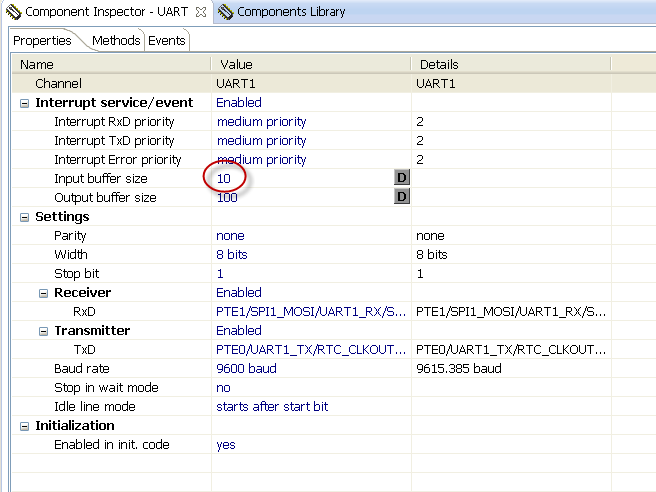Click the D button beside Output buffer size
Image resolution: width=656 pixels, height=492 pixels.
[401, 197]
